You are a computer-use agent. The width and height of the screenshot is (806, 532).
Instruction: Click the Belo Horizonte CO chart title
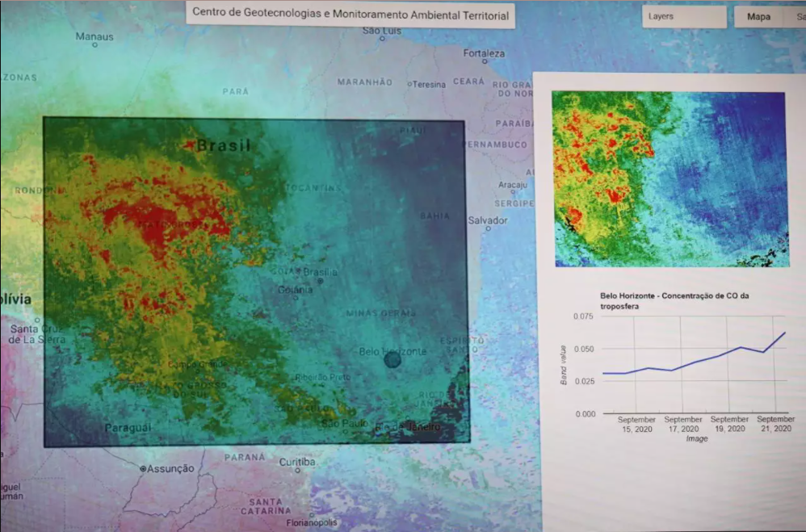pos(674,301)
